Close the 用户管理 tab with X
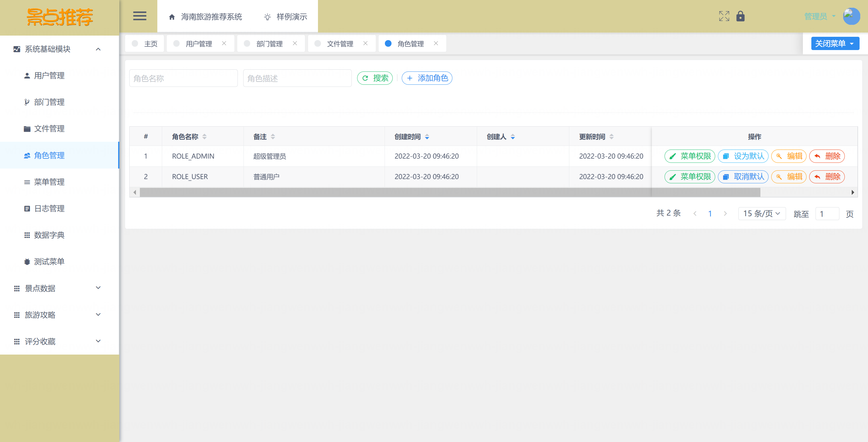This screenshot has height=442, width=868. [x=224, y=43]
